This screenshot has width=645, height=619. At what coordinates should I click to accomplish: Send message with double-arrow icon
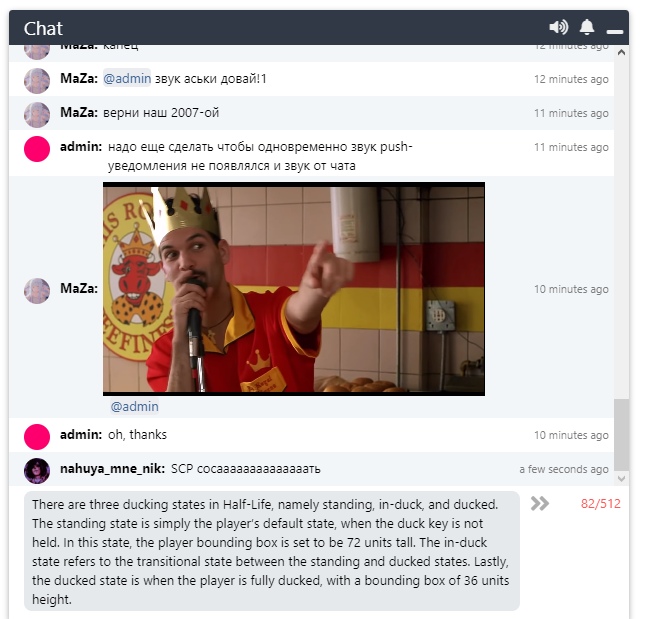pyautogui.click(x=540, y=503)
